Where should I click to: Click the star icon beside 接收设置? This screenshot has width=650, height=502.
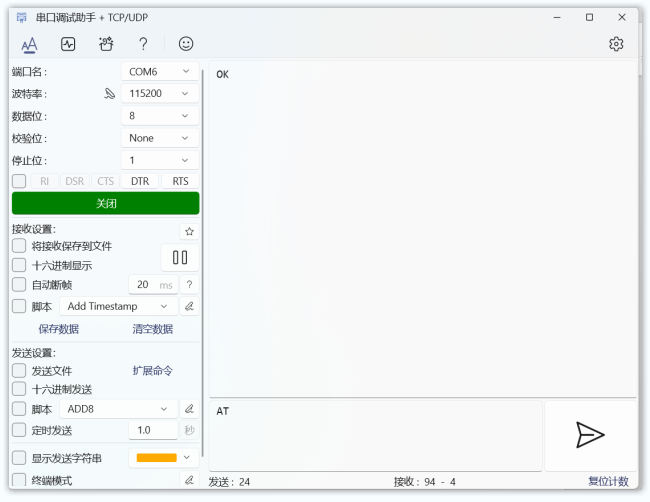[x=189, y=231]
